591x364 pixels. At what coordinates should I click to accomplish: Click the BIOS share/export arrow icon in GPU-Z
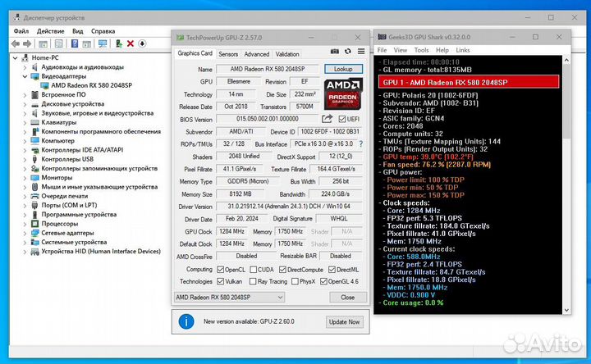click(x=328, y=119)
